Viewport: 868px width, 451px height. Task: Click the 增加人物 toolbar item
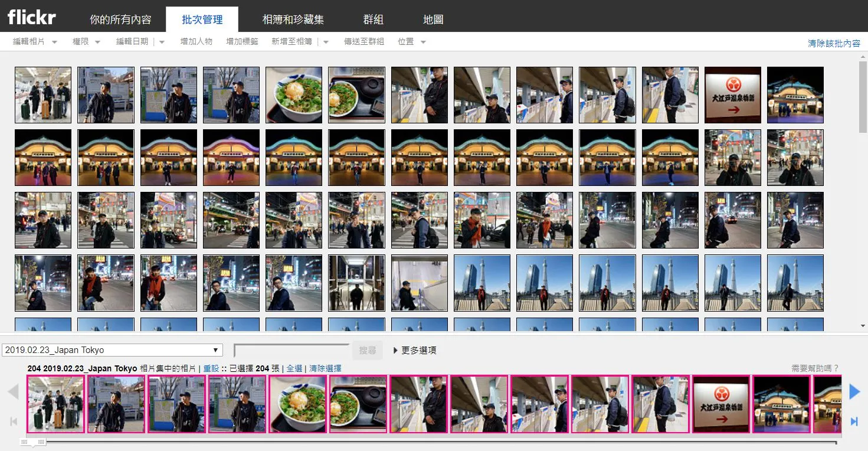coord(196,41)
